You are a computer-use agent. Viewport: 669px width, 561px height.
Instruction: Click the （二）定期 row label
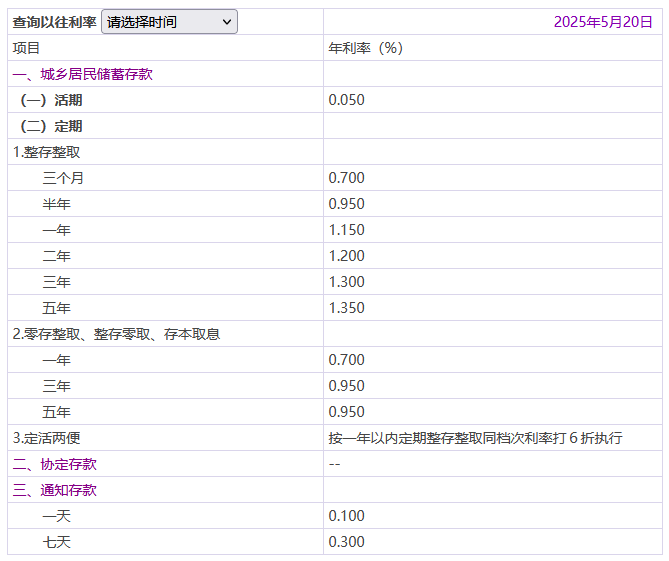(x=51, y=126)
